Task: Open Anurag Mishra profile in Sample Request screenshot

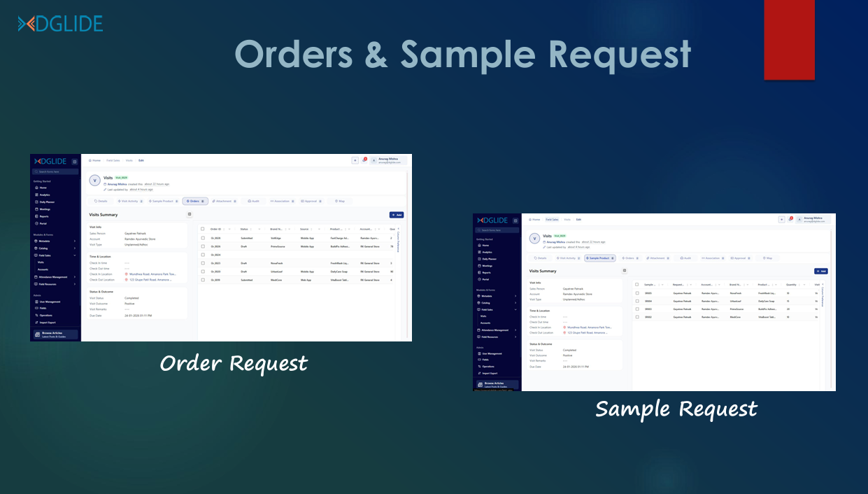Action: [813, 219]
